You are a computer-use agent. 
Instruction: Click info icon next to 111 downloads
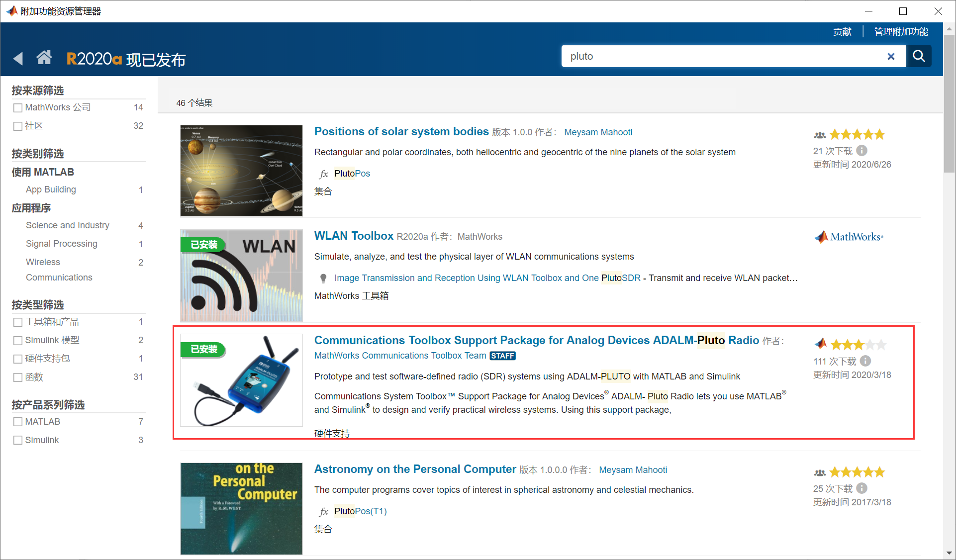865,361
